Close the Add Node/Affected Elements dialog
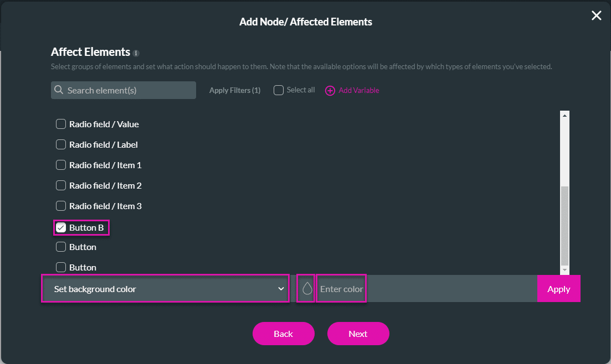This screenshot has width=611, height=364. (x=596, y=15)
